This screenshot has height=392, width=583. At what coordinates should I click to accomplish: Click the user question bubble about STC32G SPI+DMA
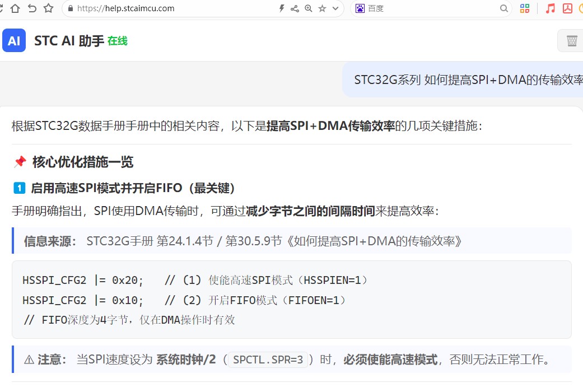click(x=463, y=80)
